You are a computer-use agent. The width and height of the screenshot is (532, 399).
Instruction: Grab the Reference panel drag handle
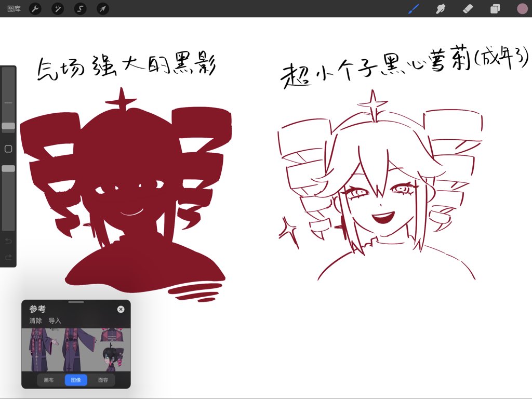(x=76, y=302)
